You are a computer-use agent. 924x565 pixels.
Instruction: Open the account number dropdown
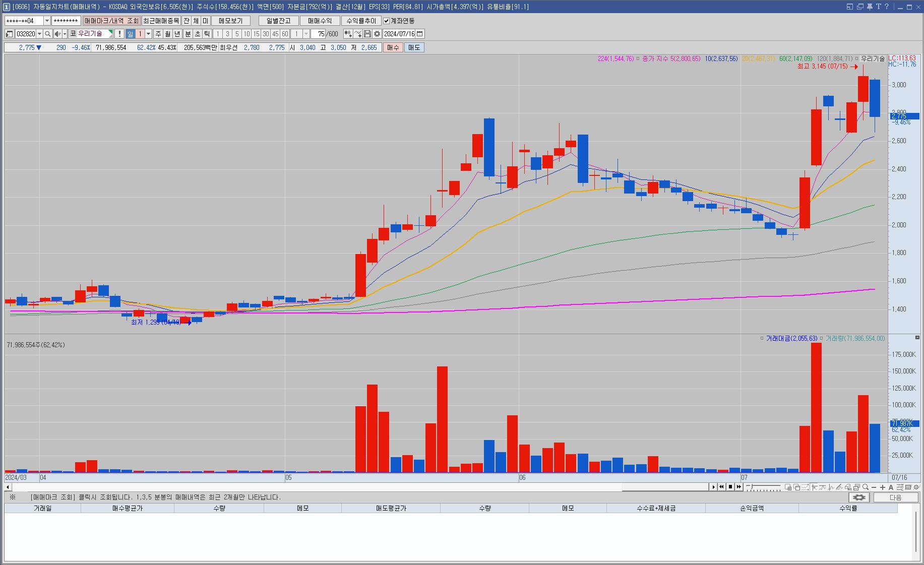[47, 21]
